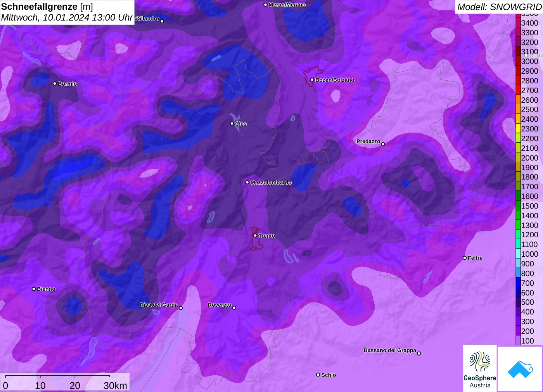Image resolution: width=543 pixels, height=392 pixels.
Task: Click the Trento city marker
Action: (255, 235)
